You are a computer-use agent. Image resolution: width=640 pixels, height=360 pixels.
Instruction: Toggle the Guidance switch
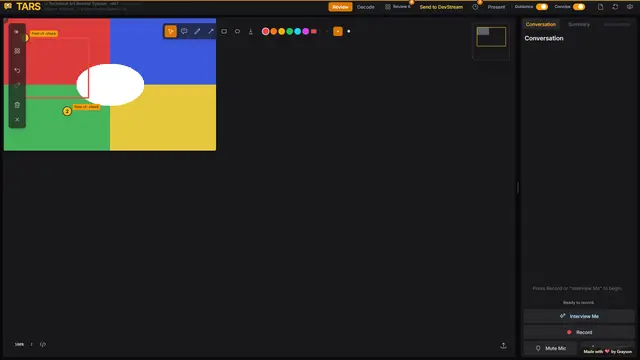pyautogui.click(x=542, y=7)
